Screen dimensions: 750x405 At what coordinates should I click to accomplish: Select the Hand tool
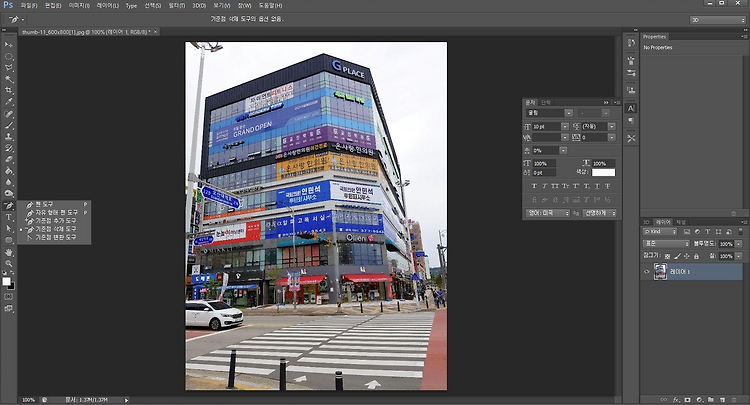[9, 252]
